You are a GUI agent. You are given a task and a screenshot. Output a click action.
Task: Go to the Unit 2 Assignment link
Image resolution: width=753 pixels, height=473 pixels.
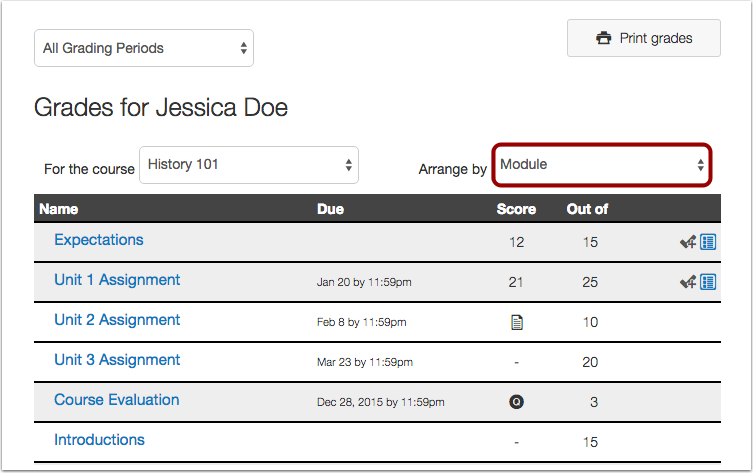[117, 320]
